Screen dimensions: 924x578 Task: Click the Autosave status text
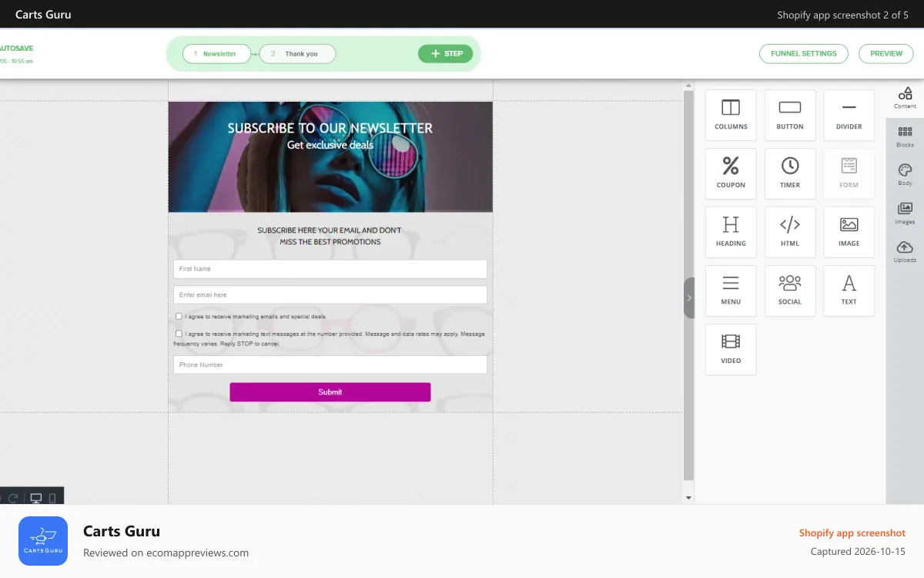coord(17,49)
